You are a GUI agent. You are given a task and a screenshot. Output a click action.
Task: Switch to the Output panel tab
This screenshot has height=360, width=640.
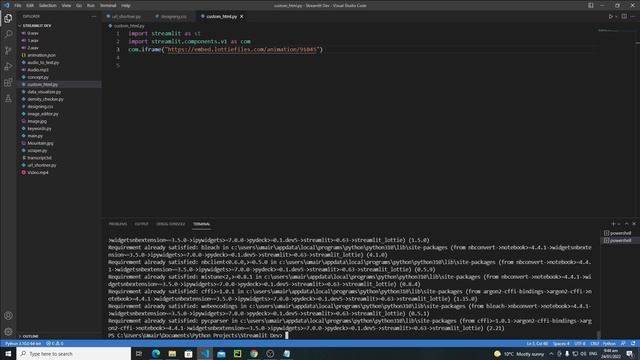pyautogui.click(x=141, y=224)
